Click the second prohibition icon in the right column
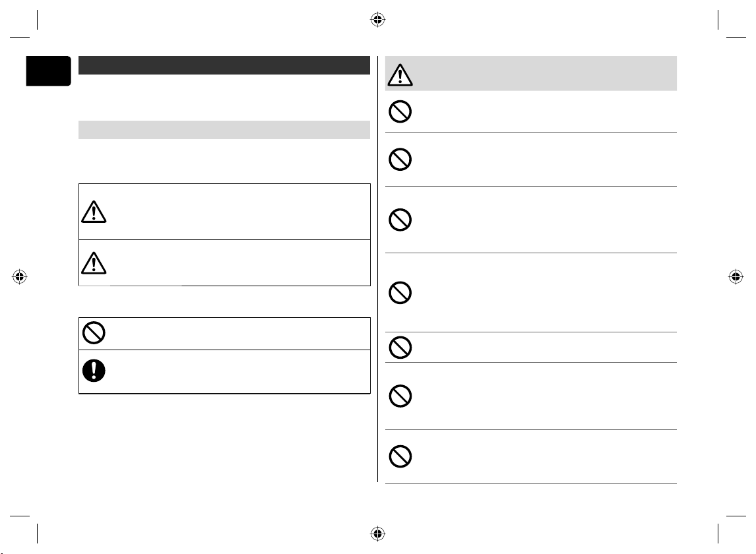The width and height of the screenshot is (756, 554). tap(400, 159)
